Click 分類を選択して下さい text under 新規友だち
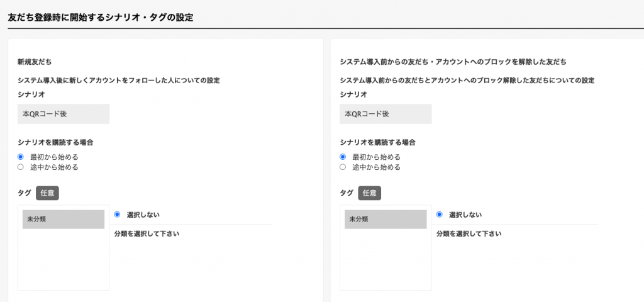Viewport: 644px width, 302px height. coord(147,234)
